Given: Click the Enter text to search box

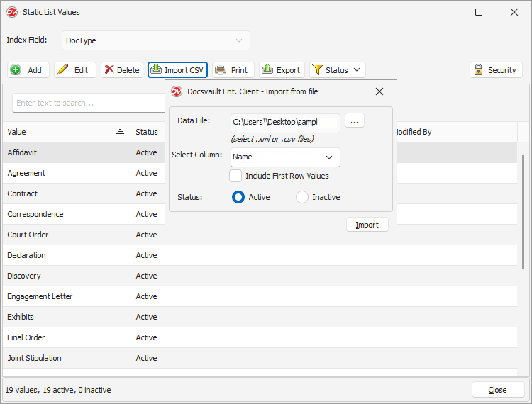Looking at the screenshot, I should (89, 103).
